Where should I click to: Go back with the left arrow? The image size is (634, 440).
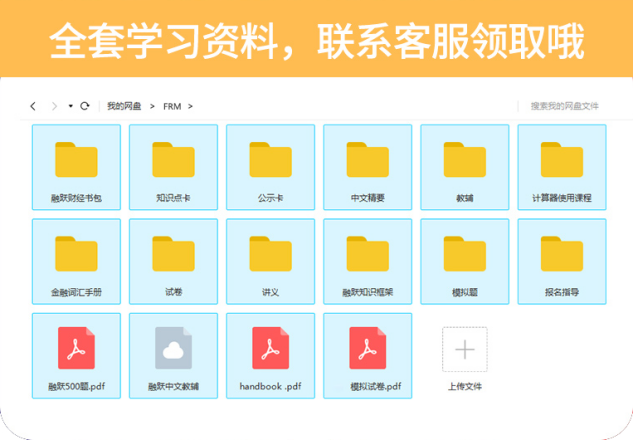[x=33, y=106]
